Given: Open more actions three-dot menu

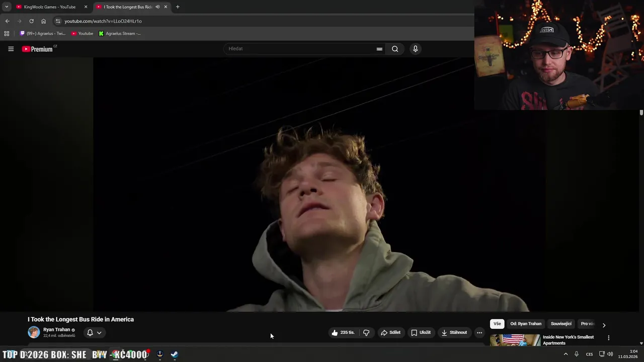Looking at the screenshot, I should click(x=479, y=332).
